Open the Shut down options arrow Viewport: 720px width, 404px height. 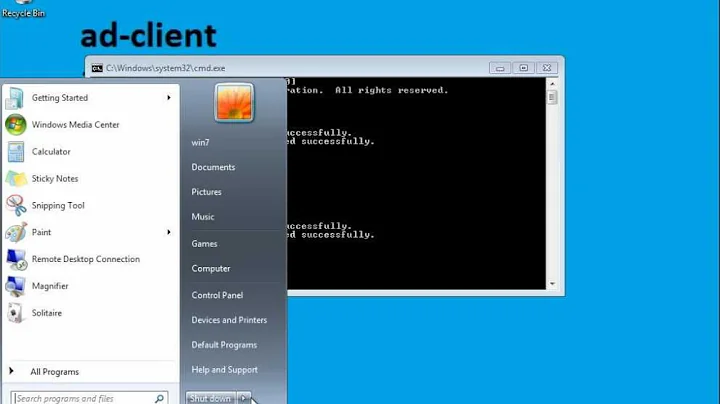tap(244, 398)
